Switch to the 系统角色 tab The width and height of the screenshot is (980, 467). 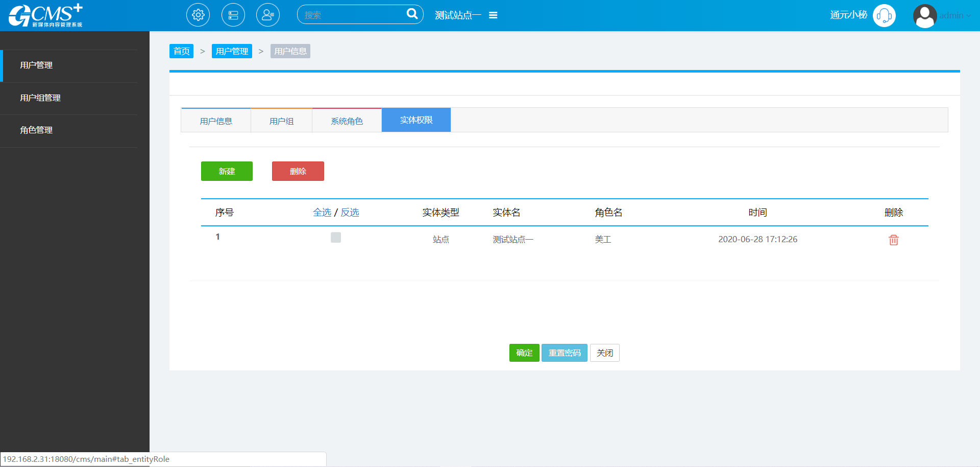(347, 121)
